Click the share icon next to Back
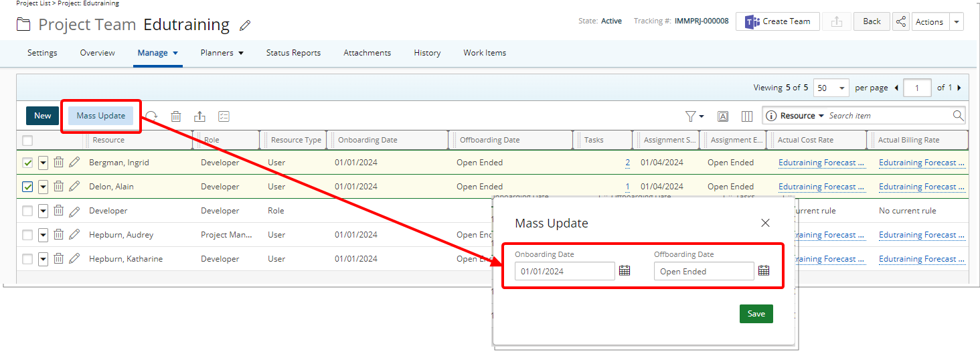980x358 pixels. pos(901,21)
